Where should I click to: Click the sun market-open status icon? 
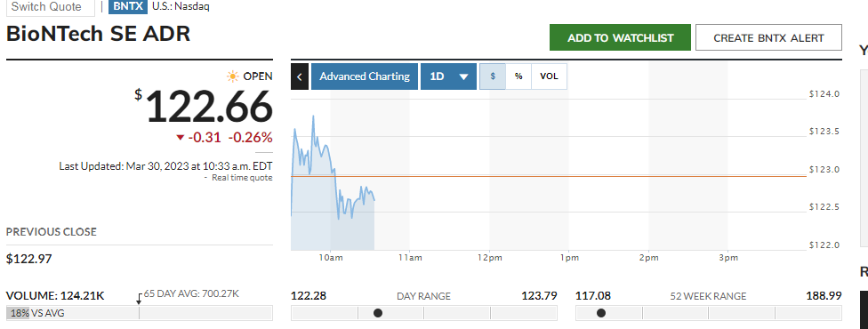point(233,76)
